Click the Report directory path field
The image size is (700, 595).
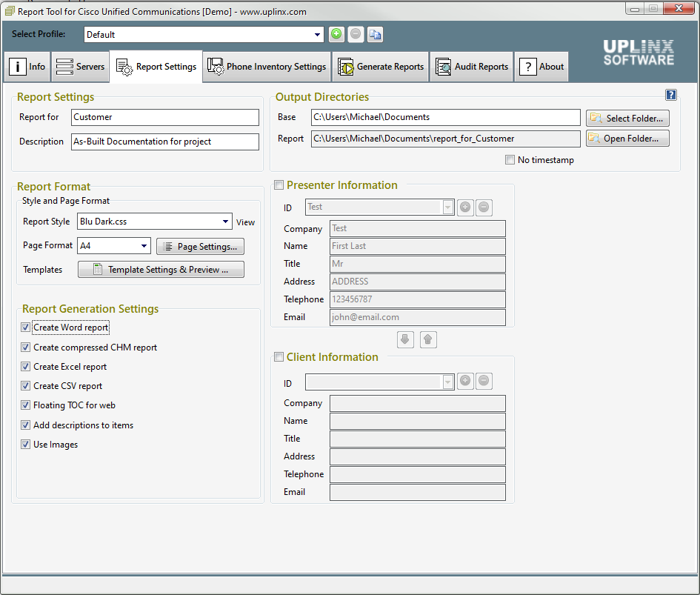point(445,139)
